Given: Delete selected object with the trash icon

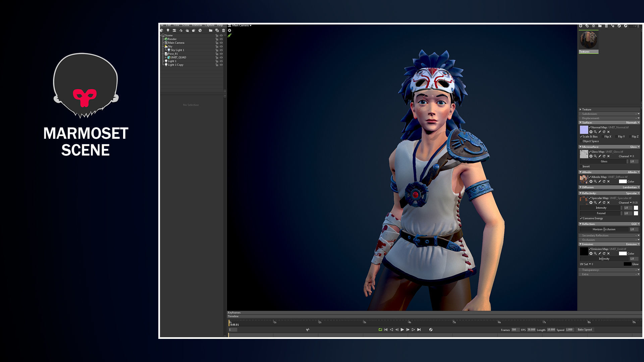Looking at the screenshot, I should coord(224,31).
